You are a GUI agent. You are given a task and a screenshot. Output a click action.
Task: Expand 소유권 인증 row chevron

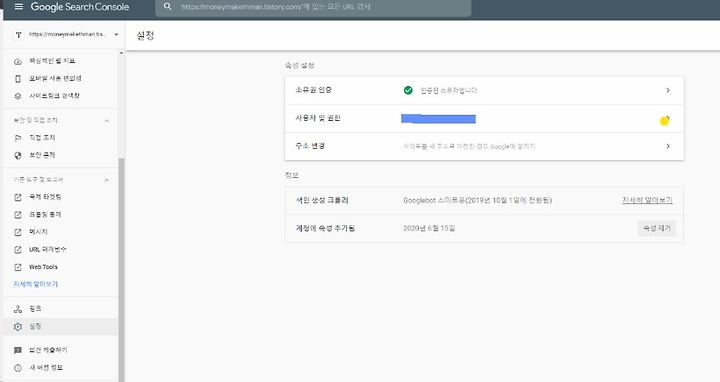coord(668,90)
